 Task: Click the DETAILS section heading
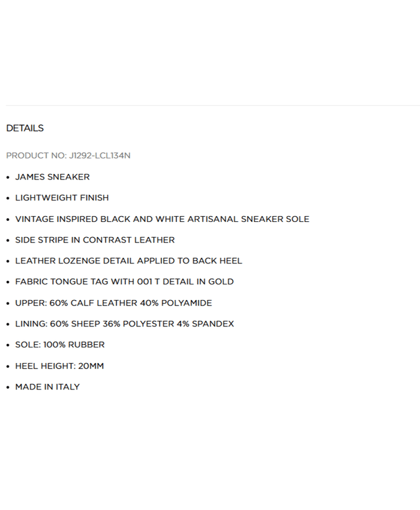pos(25,128)
